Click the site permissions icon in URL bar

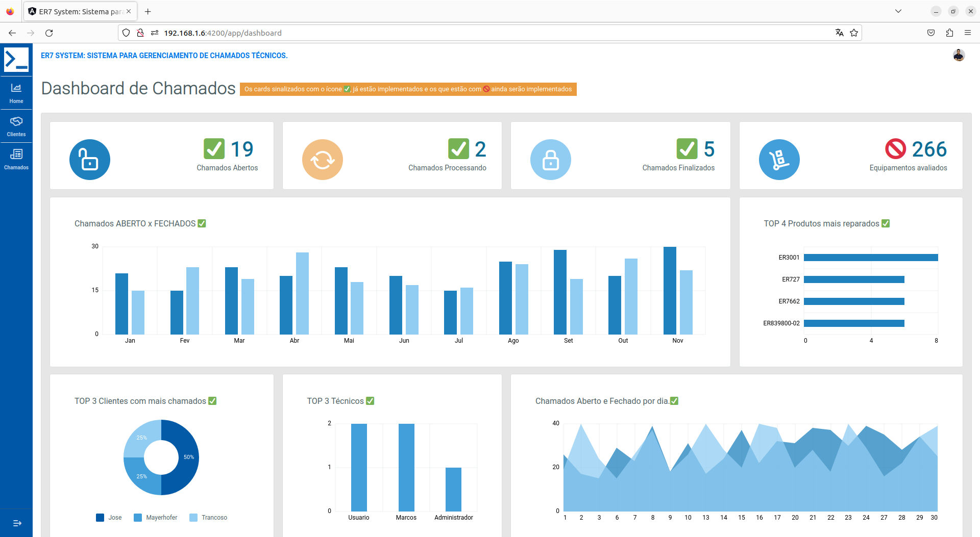click(x=155, y=33)
